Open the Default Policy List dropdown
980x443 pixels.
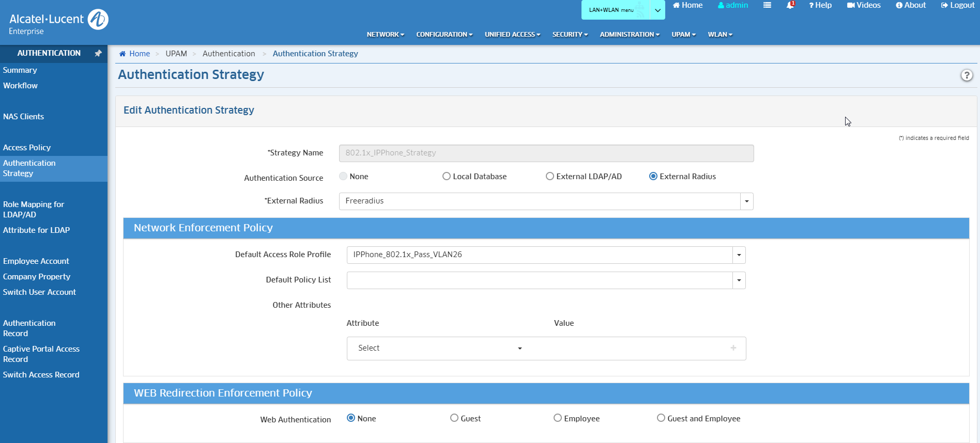[x=739, y=280]
